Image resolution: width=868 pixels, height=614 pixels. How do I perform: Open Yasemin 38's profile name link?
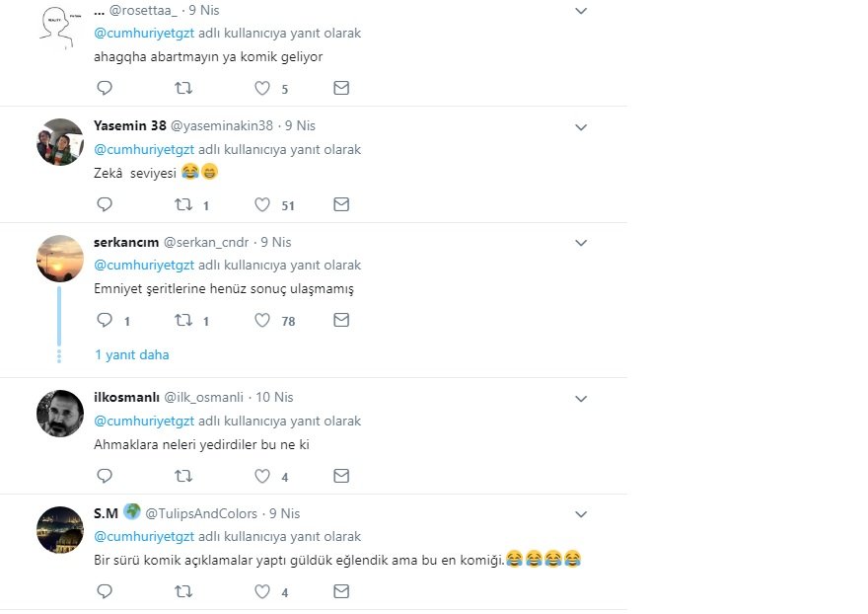click(129, 125)
